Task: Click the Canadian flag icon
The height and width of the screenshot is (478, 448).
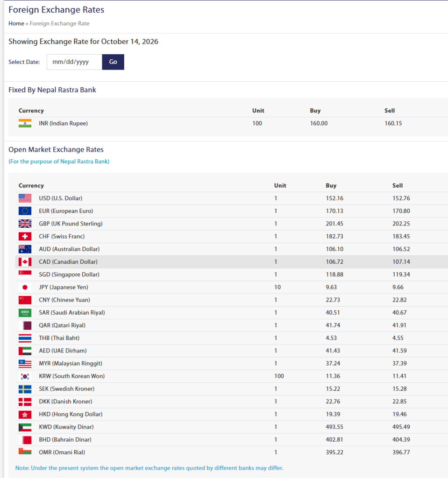Action: 25,262
